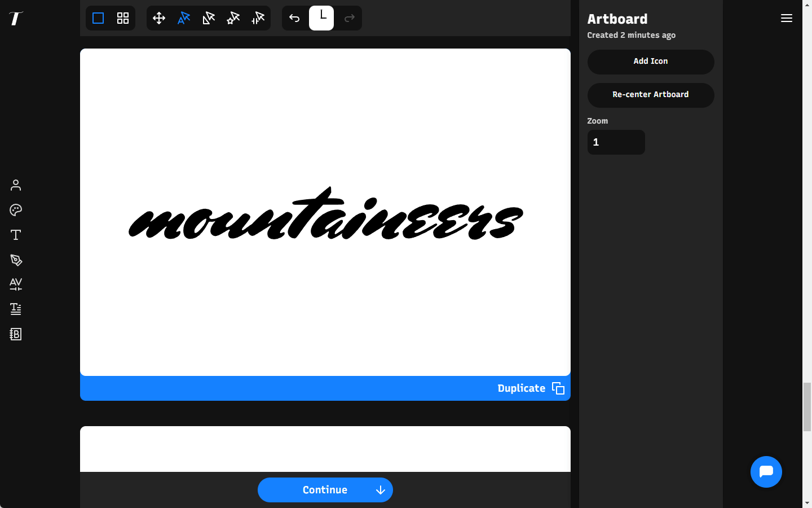Open the color palette panel in sidebar

[x=15, y=209]
